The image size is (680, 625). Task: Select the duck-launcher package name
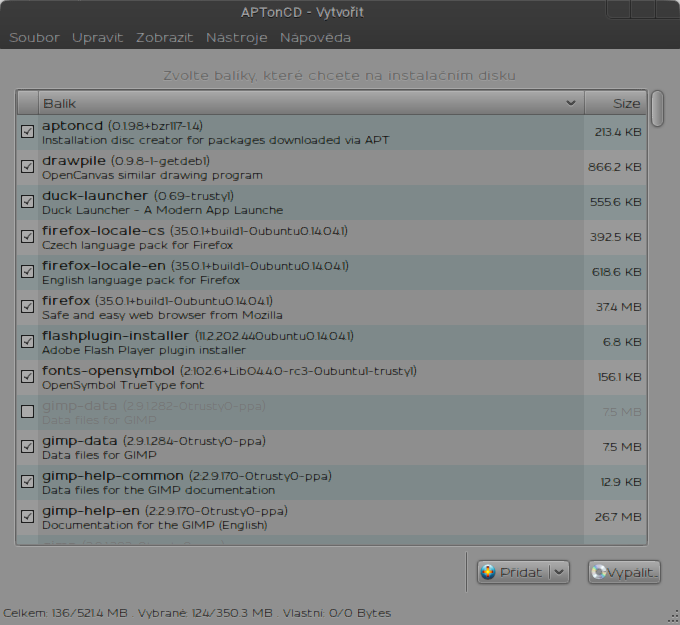pos(95,196)
